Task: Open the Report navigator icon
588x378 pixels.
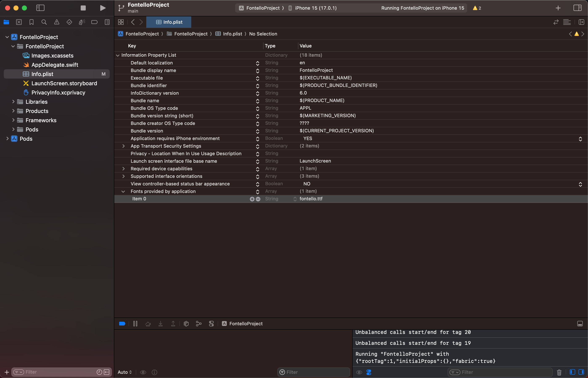Action: tap(107, 22)
